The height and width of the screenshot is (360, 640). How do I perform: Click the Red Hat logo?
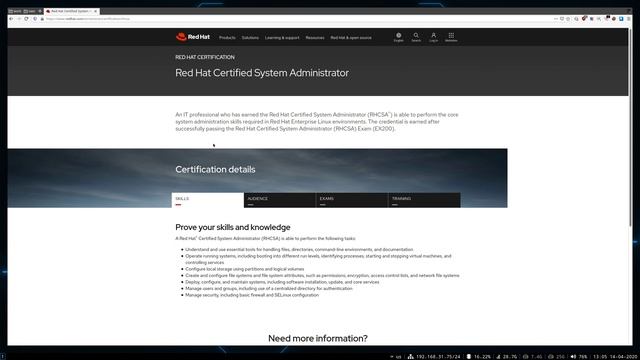[193, 37]
